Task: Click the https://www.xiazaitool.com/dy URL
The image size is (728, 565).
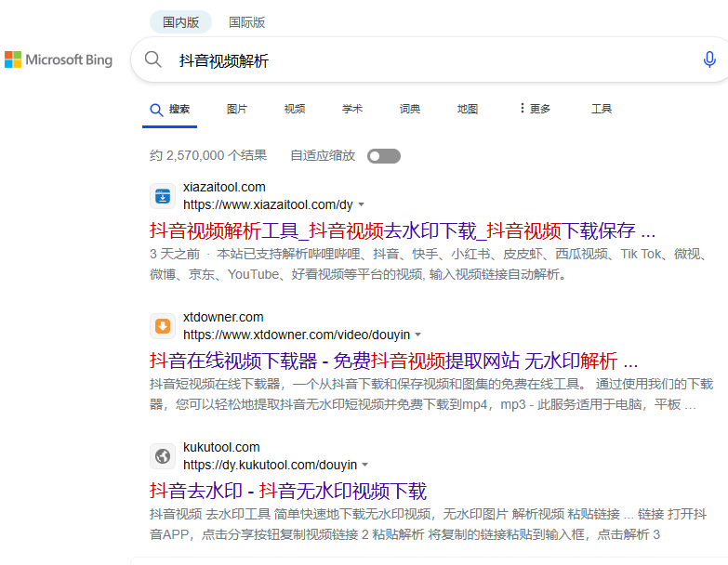Action: coord(268,204)
